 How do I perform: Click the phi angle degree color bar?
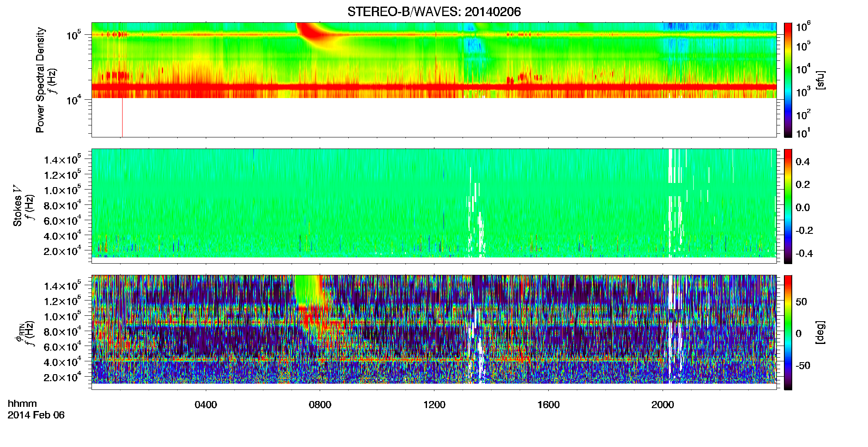tap(788, 332)
